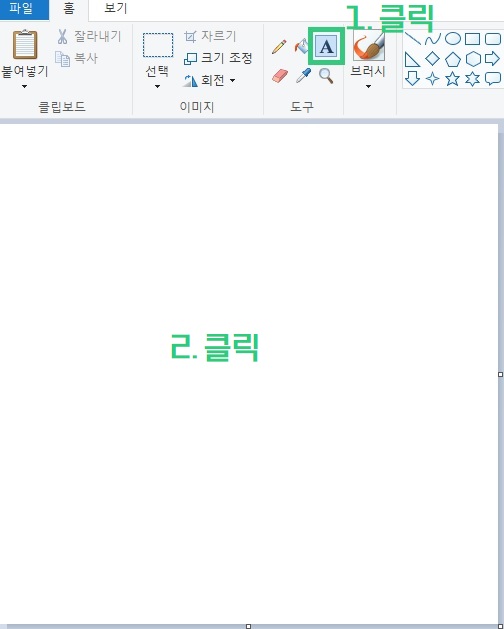
Task: Select the pink Eraser tool
Action: [280, 75]
